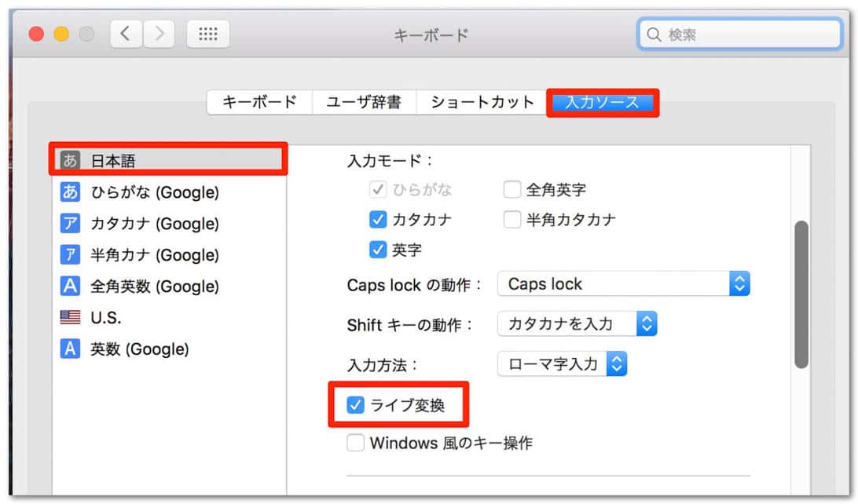Show all preferences grid button

(208, 35)
